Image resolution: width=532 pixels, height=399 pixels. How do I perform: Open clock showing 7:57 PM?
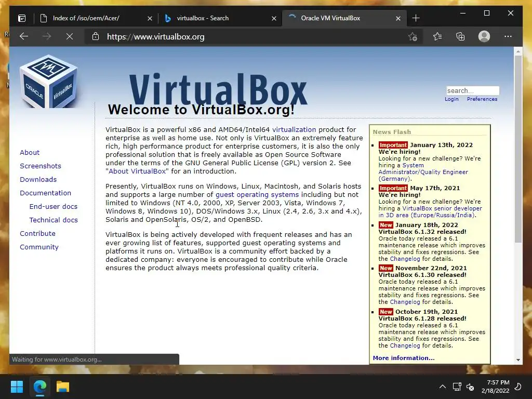[x=496, y=387]
